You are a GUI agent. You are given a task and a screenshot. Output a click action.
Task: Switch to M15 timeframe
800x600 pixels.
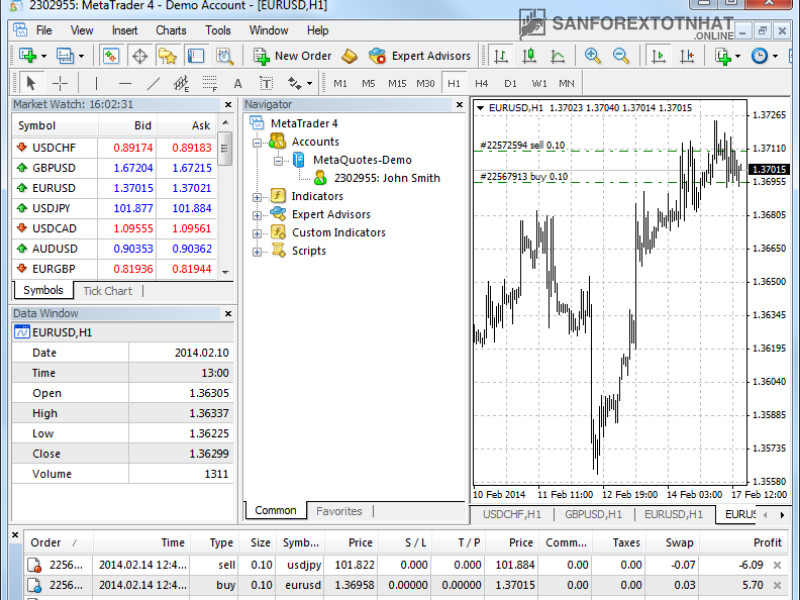point(397,83)
